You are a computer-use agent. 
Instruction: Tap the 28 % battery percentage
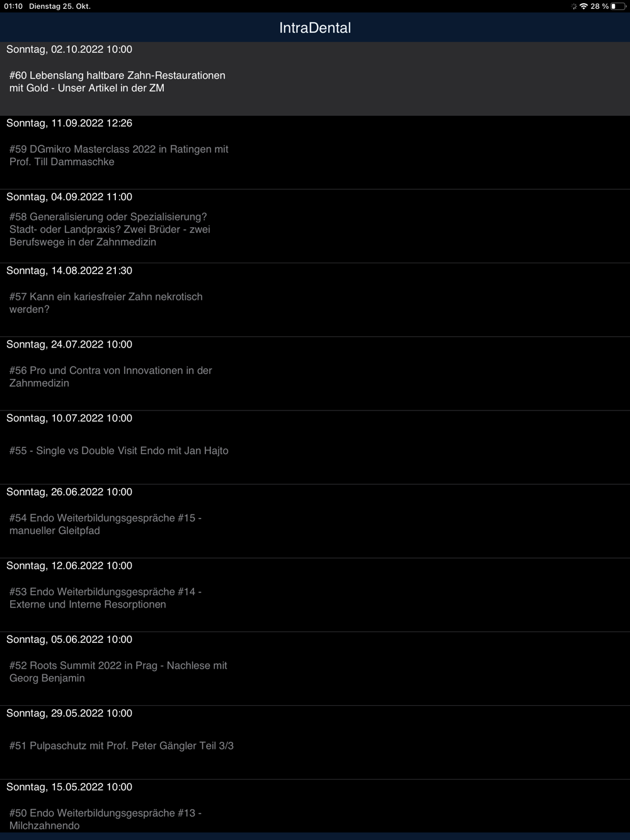coord(599,6)
